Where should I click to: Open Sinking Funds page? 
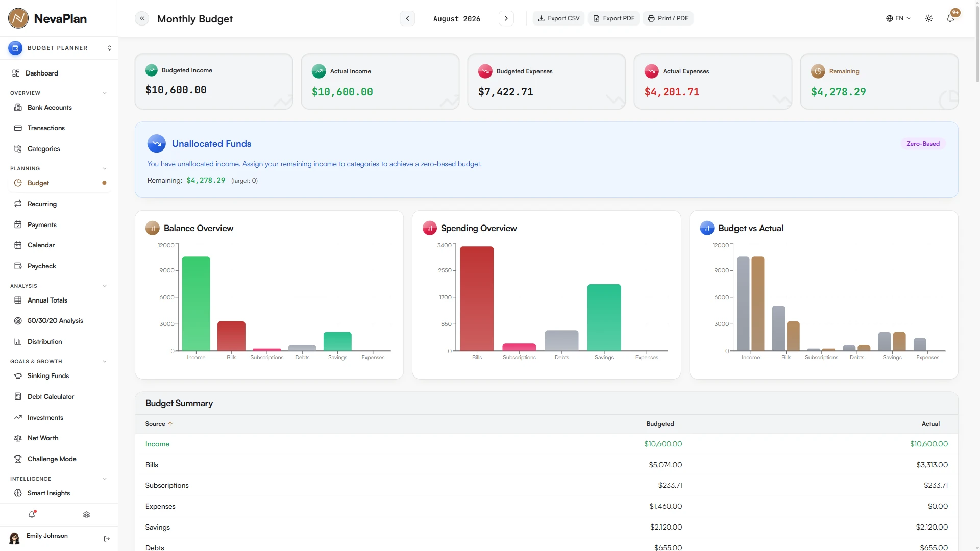59,376
